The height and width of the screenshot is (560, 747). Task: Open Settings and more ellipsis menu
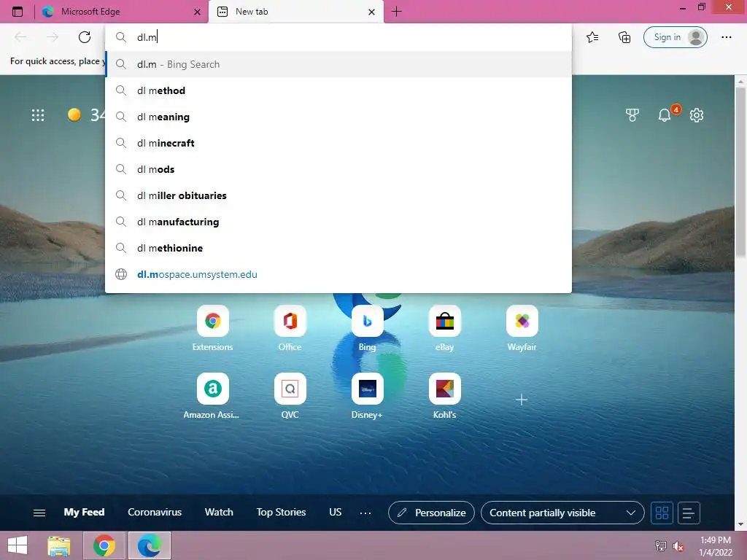(726, 37)
